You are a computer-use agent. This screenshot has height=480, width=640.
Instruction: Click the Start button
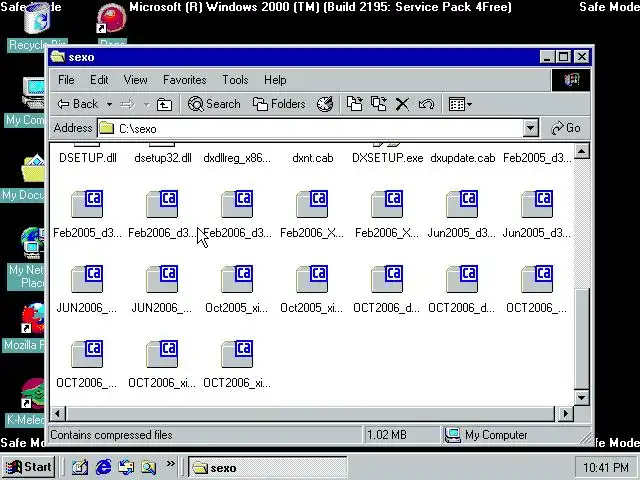pos(28,467)
